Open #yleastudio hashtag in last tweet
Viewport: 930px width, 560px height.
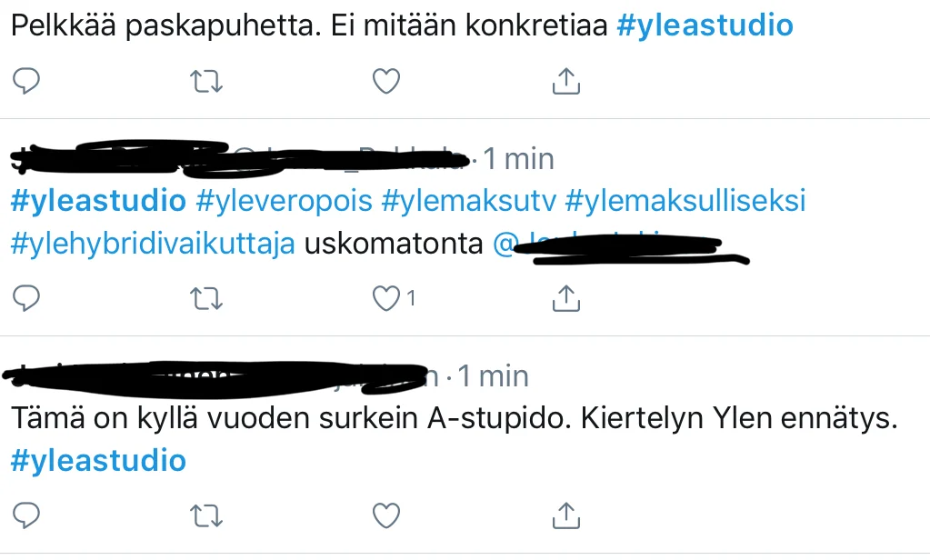click(x=98, y=461)
